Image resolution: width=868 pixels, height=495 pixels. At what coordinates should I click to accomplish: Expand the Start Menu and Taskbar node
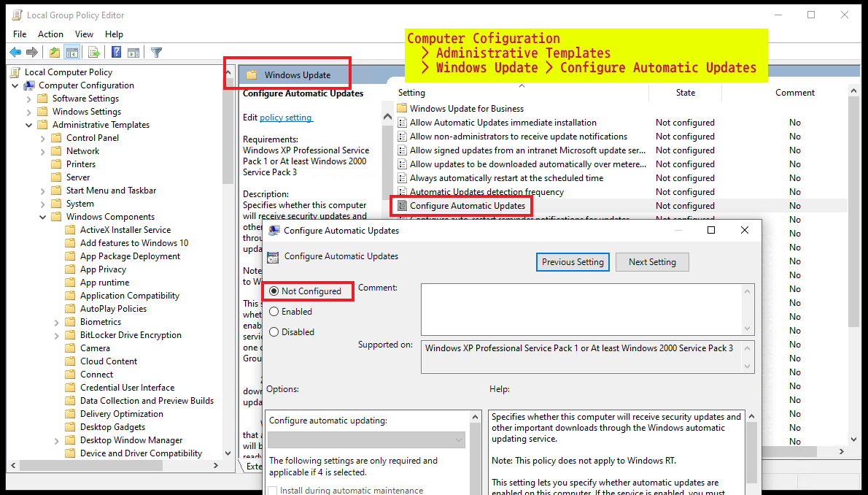(x=42, y=191)
